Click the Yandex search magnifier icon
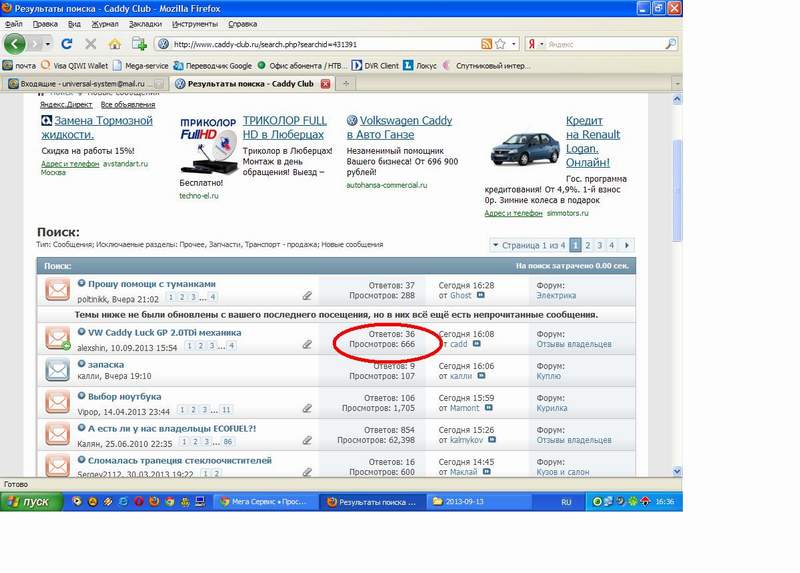This screenshot has width=800, height=573. pos(671,44)
